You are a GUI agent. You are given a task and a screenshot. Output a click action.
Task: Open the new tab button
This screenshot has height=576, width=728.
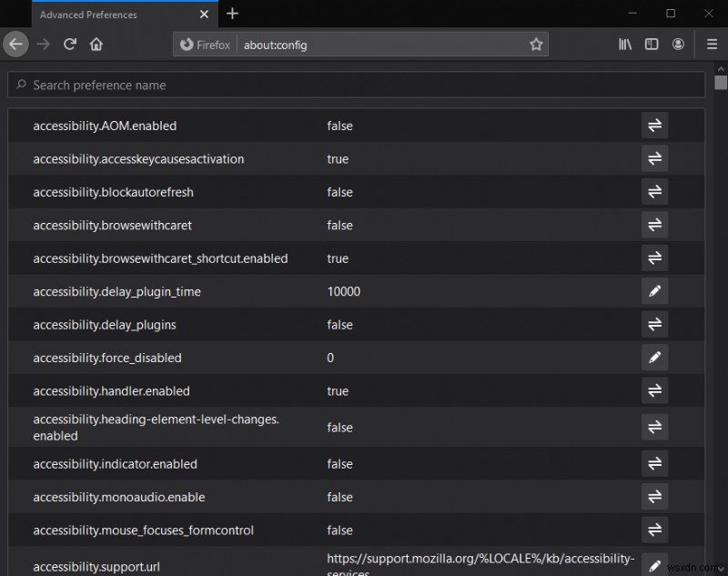[x=232, y=14]
